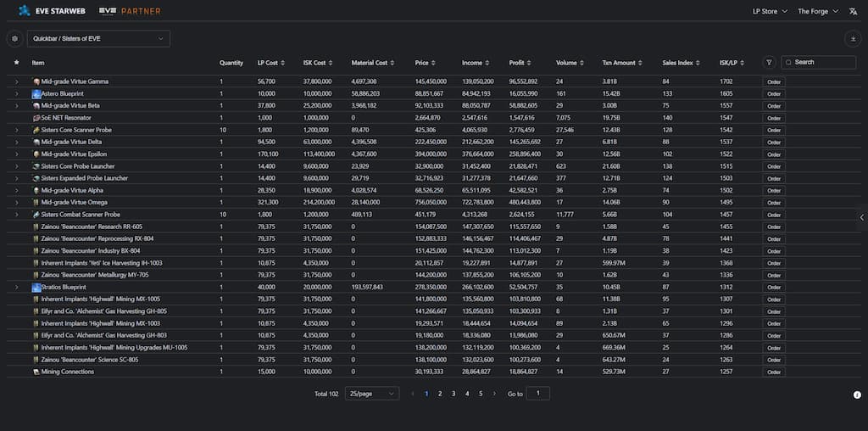Click the Mid-grade Virtue Gamma item icon
Screen dimensions: 868x431
(36, 81)
